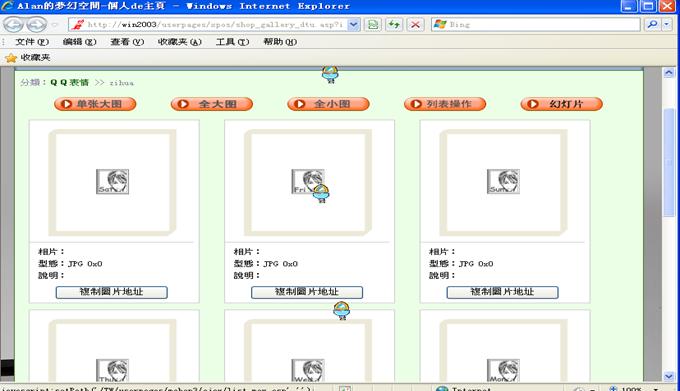This screenshot has height=391, width=680.
Task: Click the red X Stop loading icon
Action: point(415,24)
